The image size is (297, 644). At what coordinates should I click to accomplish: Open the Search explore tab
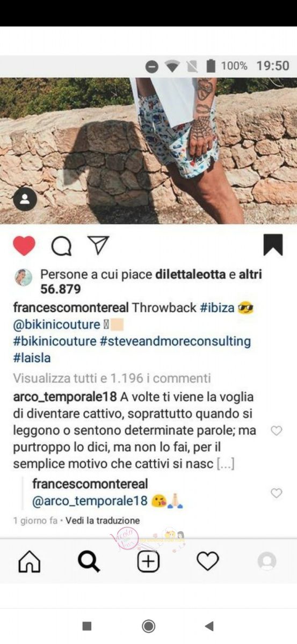[89, 562]
